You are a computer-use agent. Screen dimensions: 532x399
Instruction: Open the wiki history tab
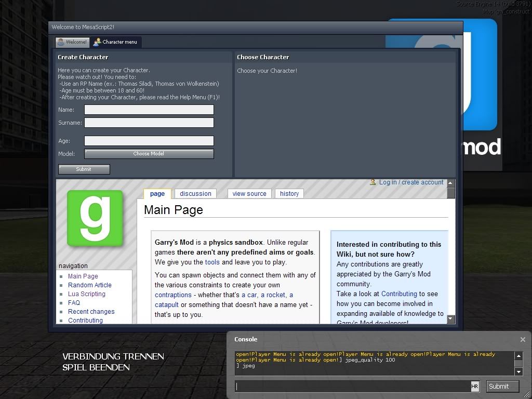coord(289,193)
